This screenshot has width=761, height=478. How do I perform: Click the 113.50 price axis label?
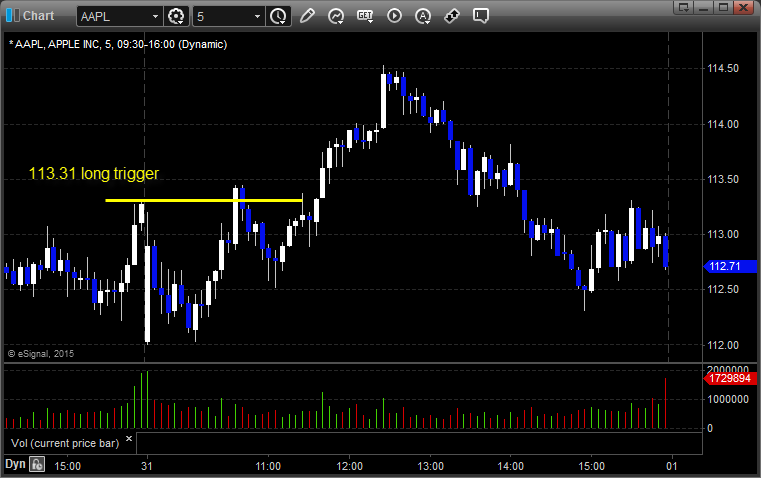click(723, 180)
